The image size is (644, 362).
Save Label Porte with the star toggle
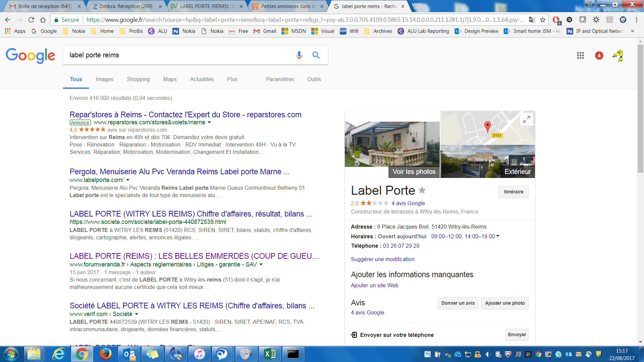coord(422,190)
